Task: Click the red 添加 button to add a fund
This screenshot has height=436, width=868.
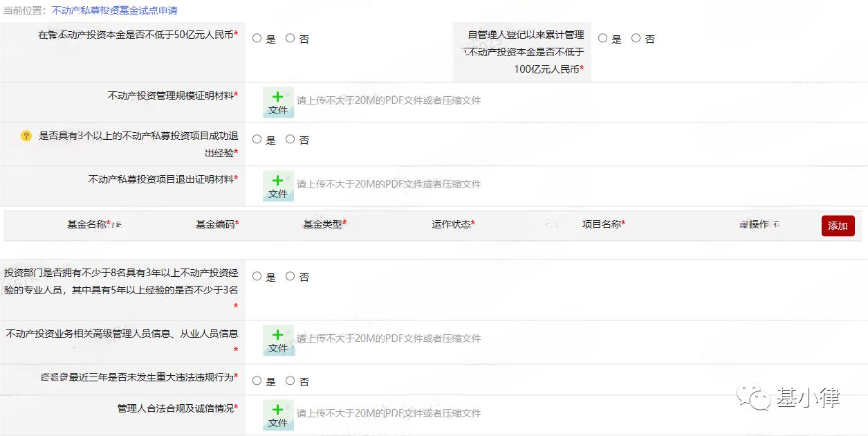Action: pyautogui.click(x=838, y=226)
